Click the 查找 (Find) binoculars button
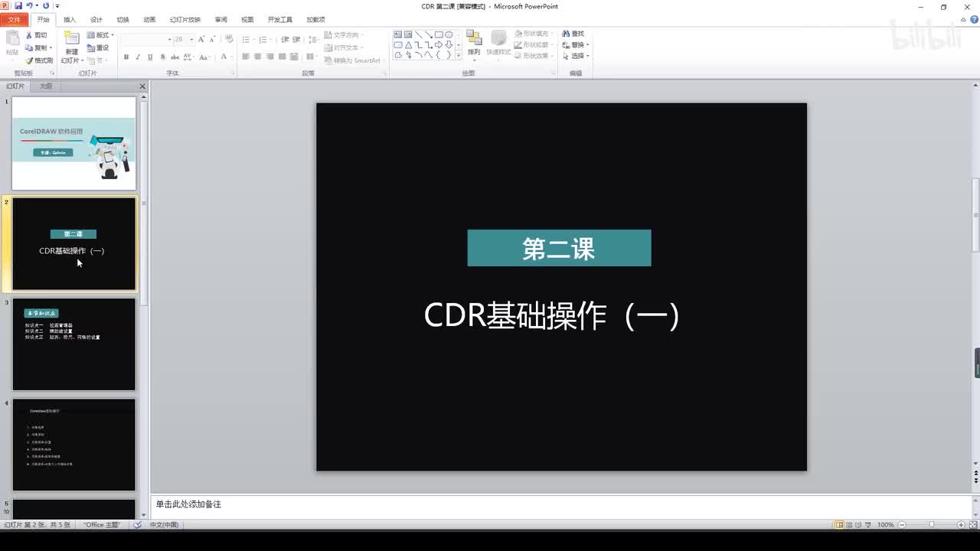Image resolution: width=980 pixels, height=551 pixels. click(573, 34)
